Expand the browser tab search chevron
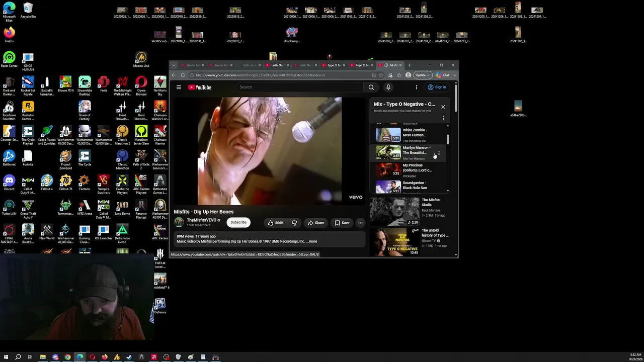The image size is (644, 362). [174, 65]
